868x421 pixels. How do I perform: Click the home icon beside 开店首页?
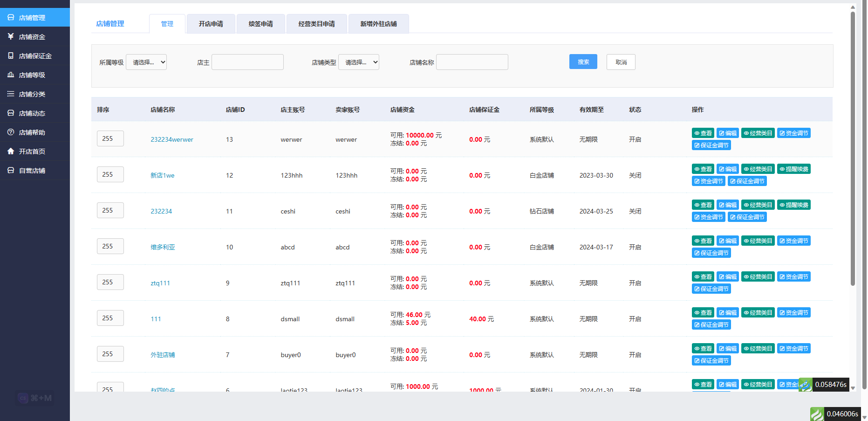(x=11, y=151)
